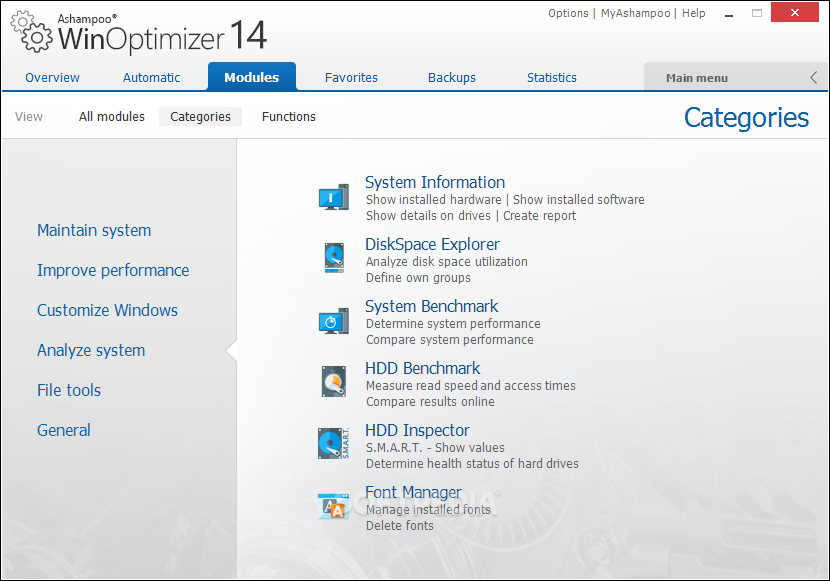Switch to the Automatic tab
Viewport: 830px width, 581px height.
click(x=151, y=78)
